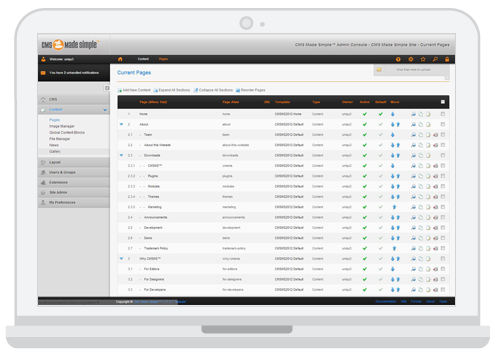Set About page as default
This screenshot has width=499, height=360.
click(x=381, y=124)
